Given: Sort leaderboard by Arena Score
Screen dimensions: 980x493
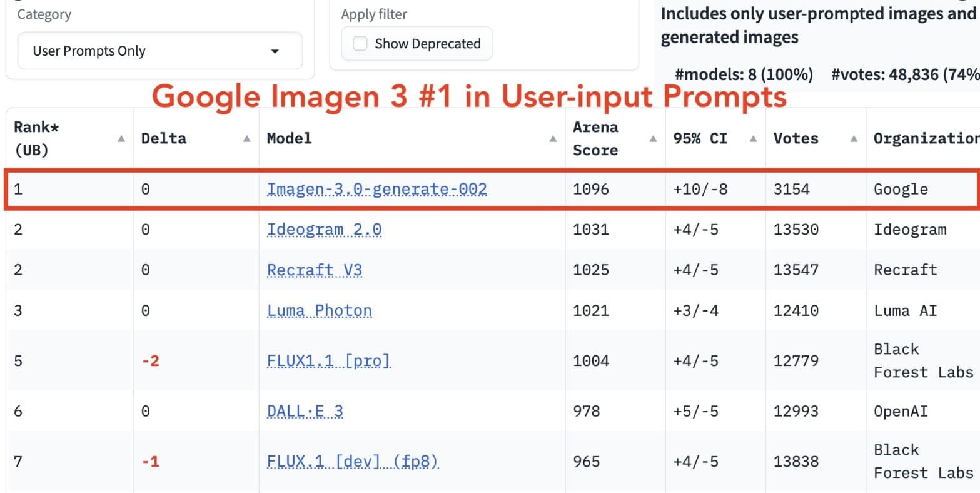Looking at the screenshot, I should coord(653,138).
